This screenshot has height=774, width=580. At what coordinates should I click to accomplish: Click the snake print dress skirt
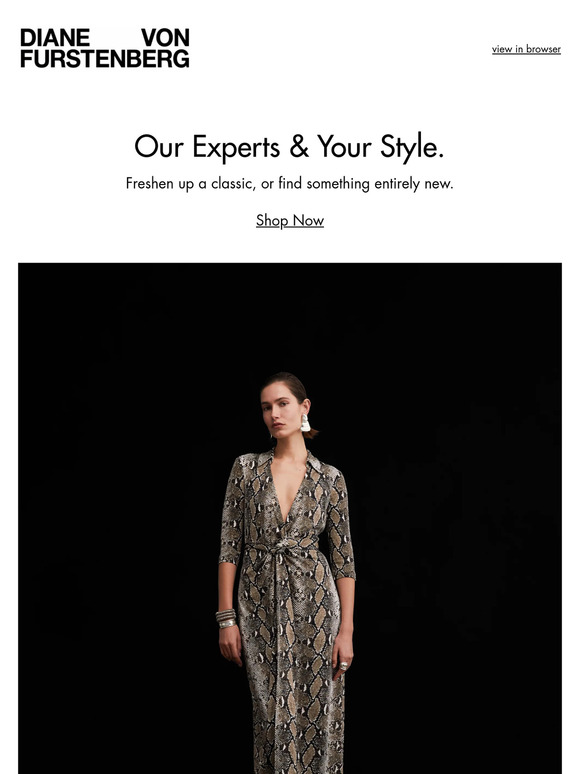point(296,681)
